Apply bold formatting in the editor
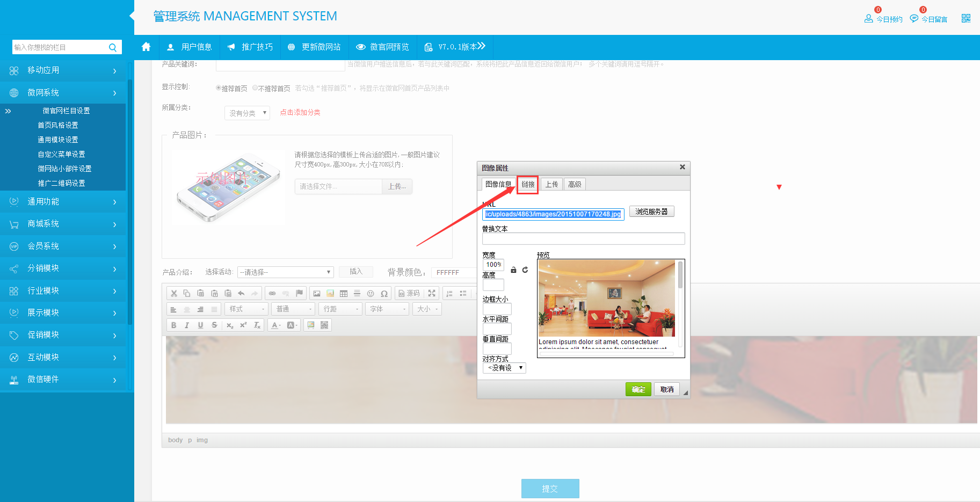Screen dimensions: 980x502 (173, 325)
